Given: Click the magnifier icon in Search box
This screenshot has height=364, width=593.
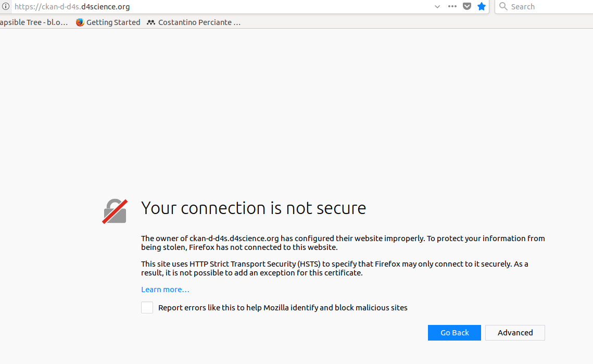Looking at the screenshot, I should (x=503, y=6).
